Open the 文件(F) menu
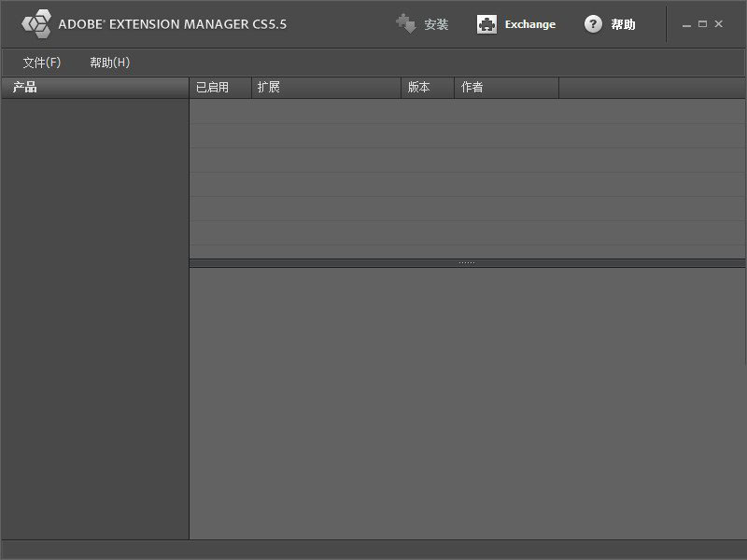This screenshot has width=747, height=560. (42, 63)
